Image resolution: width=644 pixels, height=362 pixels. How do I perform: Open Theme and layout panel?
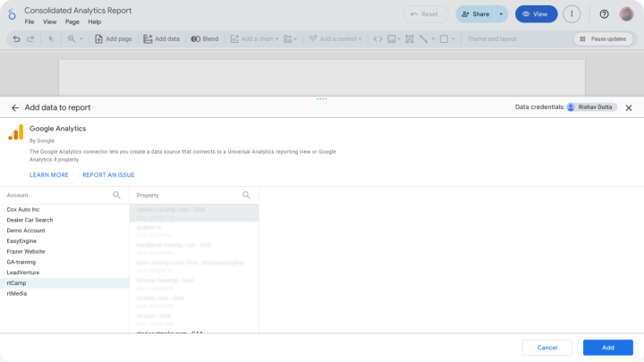(x=492, y=39)
